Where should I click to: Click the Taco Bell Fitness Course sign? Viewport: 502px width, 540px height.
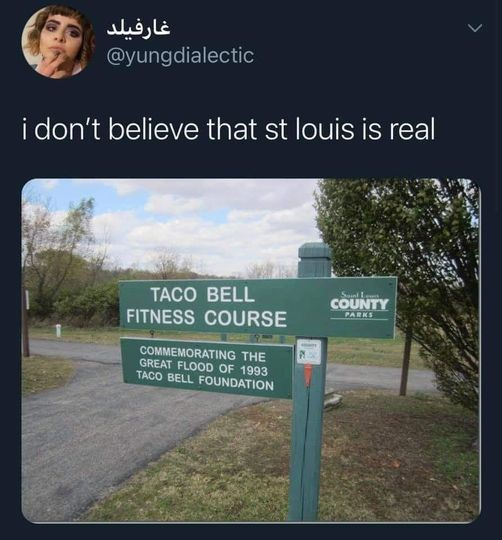(x=258, y=307)
